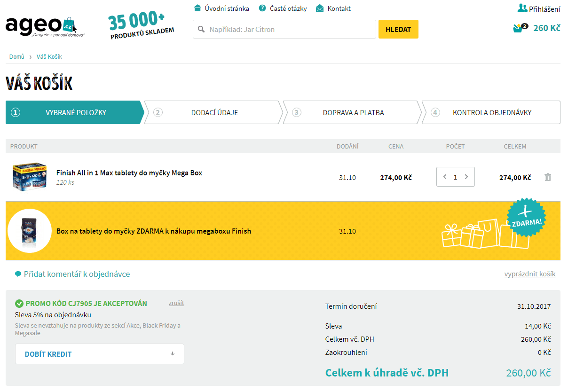
Task: Click the home icon beside Úvodní stránka
Action: 197,8
